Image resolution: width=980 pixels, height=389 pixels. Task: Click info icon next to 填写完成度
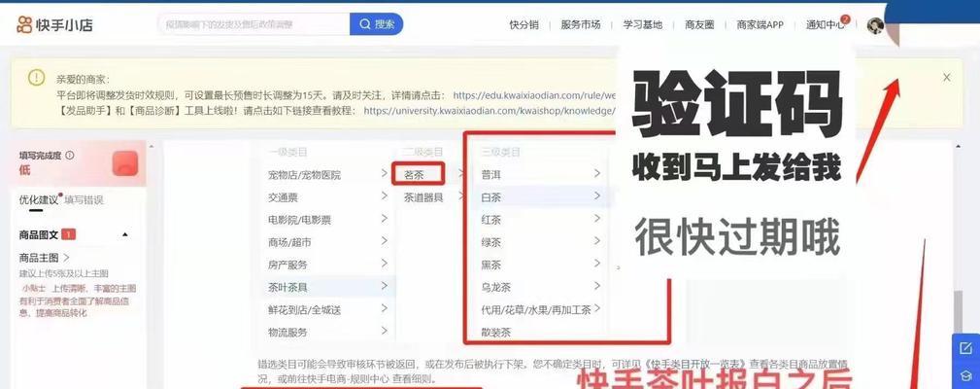69,155
